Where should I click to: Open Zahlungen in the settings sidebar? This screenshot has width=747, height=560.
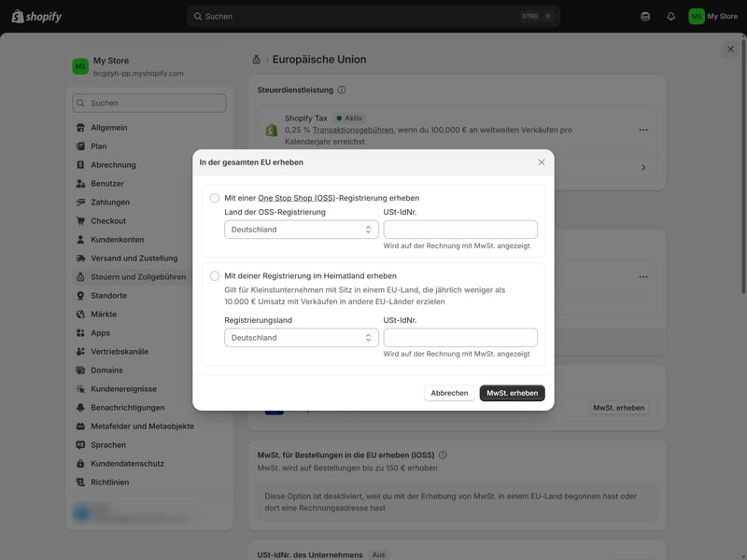(x=110, y=203)
